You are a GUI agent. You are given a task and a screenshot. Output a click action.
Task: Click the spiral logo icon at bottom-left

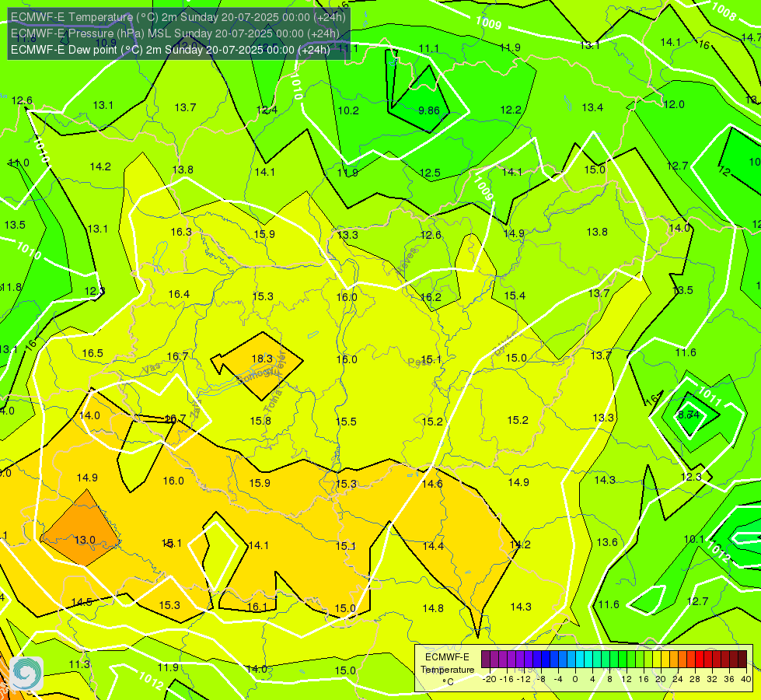[26, 673]
